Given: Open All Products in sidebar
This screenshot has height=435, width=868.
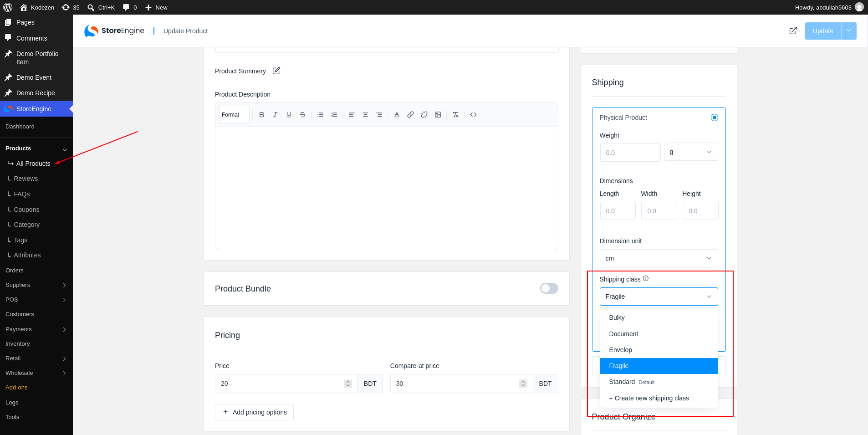Looking at the screenshot, I should [x=33, y=164].
